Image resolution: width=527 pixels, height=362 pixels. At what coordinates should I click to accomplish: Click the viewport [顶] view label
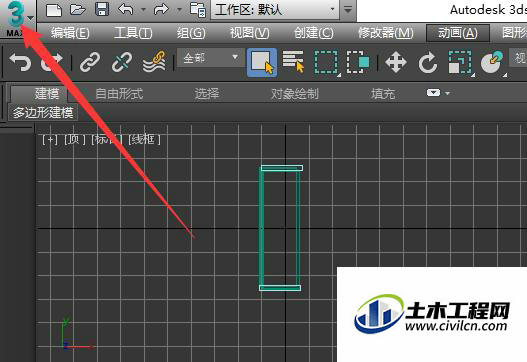(75, 139)
